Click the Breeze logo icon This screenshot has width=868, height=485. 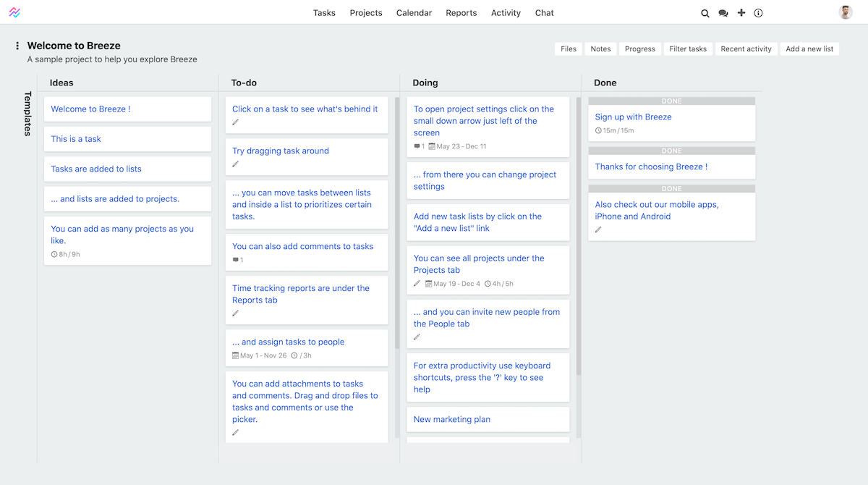click(15, 12)
